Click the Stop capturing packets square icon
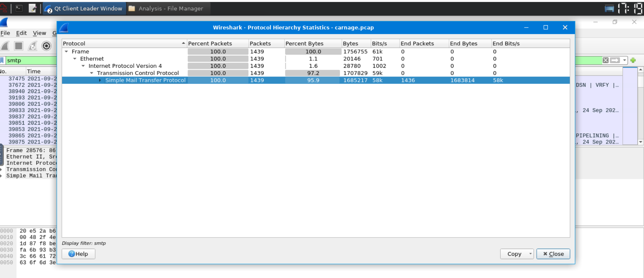The height and width of the screenshot is (278, 644). [19, 46]
